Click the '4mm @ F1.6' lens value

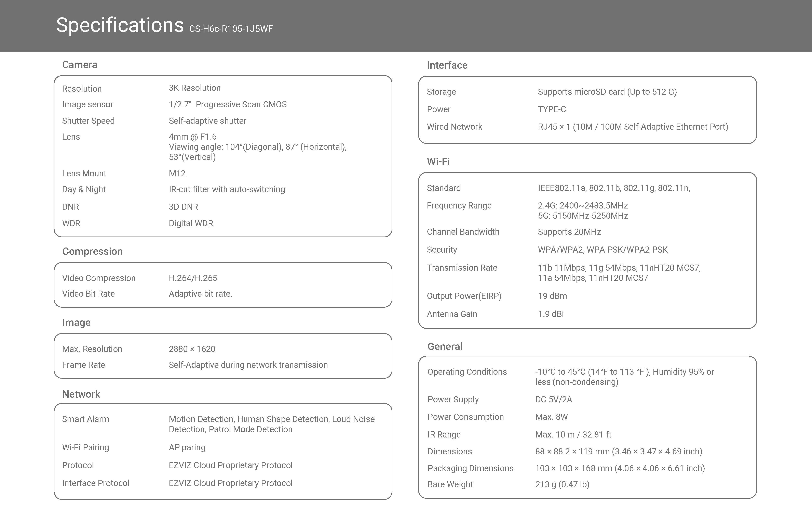pyautogui.click(x=193, y=137)
